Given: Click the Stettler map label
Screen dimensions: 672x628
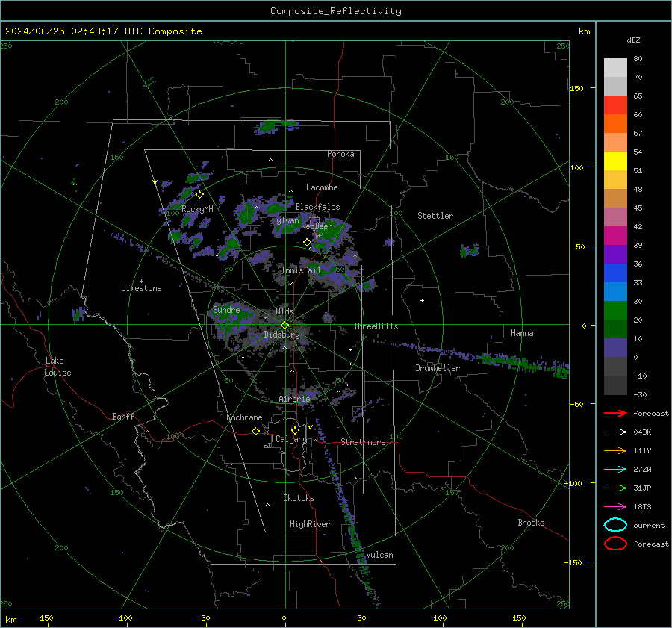Looking at the screenshot, I should coord(435,216).
